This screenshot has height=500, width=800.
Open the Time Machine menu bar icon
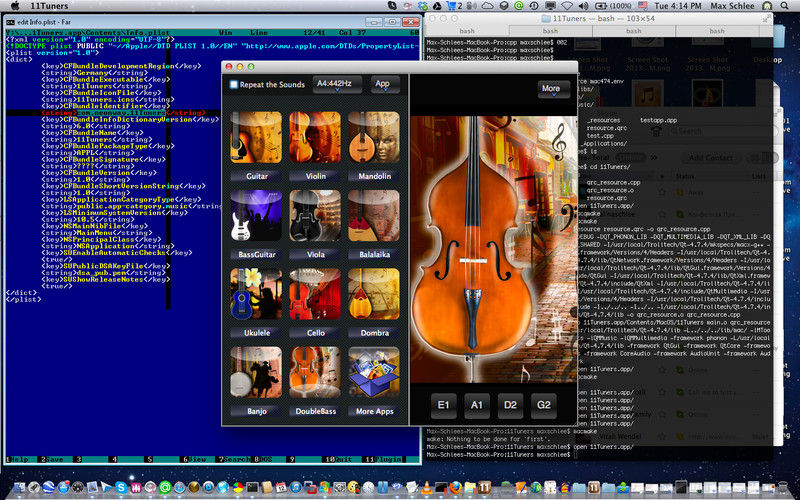click(x=534, y=6)
